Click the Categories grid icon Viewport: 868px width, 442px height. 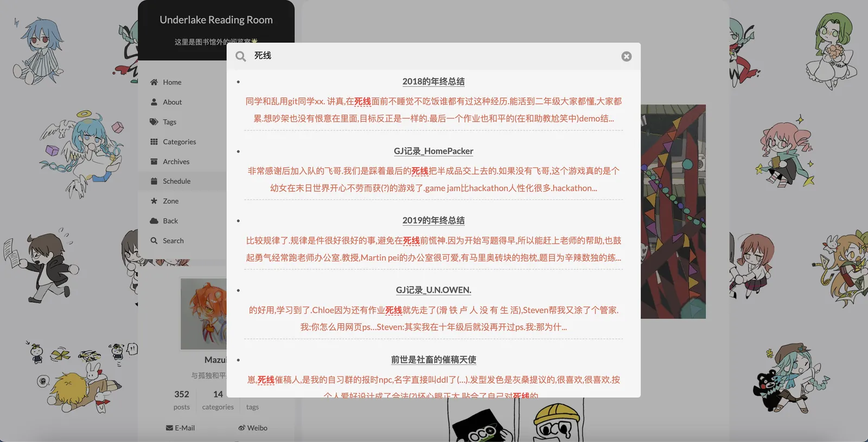coord(154,142)
